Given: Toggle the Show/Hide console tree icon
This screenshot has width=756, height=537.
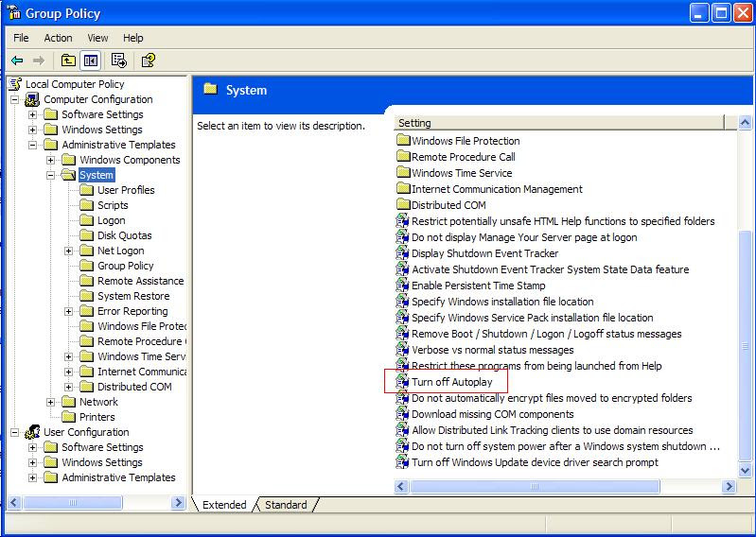Looking at the screenshot, I should [90, 61].
